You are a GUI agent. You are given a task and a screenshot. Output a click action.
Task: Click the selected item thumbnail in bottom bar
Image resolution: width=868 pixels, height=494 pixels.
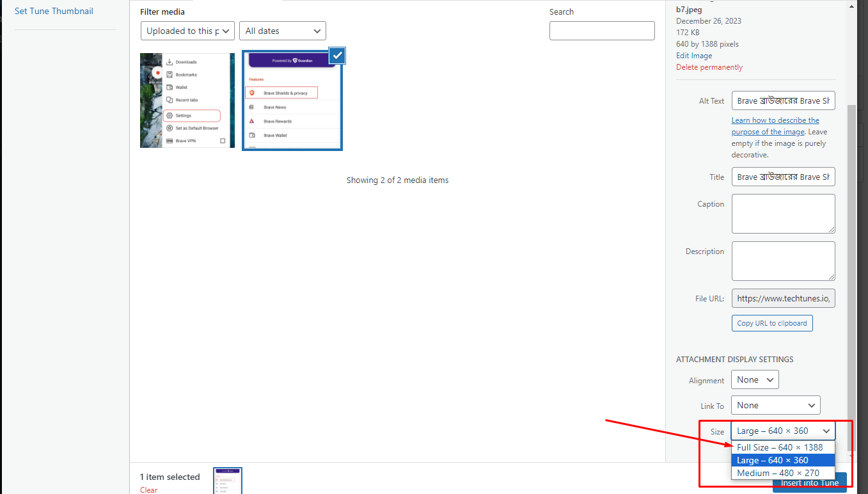tap(228, 481)
